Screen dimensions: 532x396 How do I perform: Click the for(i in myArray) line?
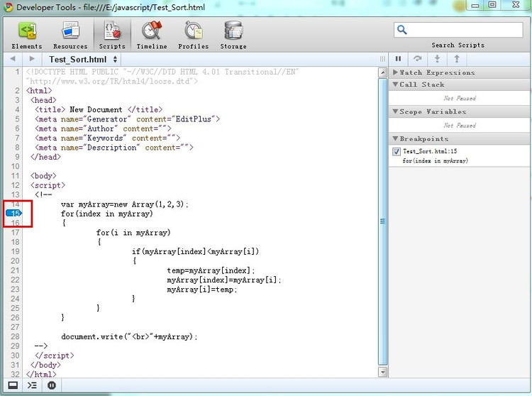133,233
